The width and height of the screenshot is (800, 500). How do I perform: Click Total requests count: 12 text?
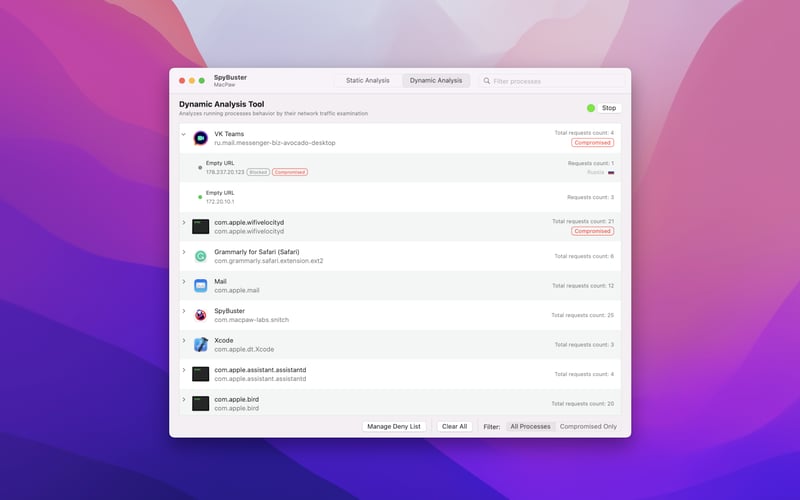[x=583, y=286]
